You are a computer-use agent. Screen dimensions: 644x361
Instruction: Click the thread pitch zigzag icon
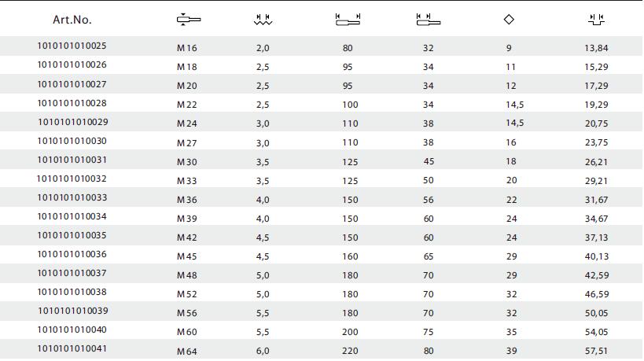[x=263, y=20]
